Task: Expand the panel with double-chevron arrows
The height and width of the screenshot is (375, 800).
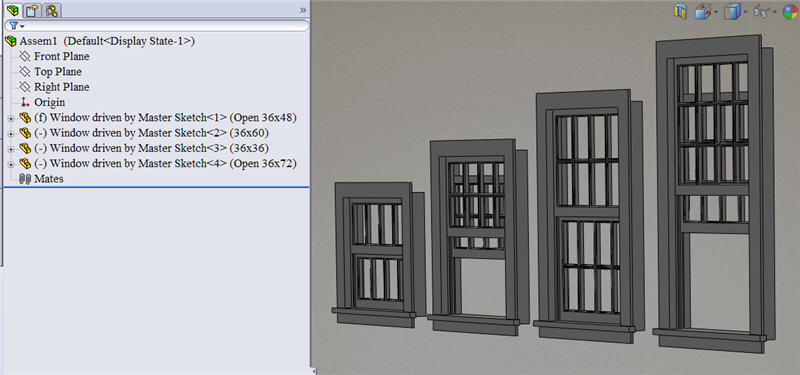Action: [303, 10]
